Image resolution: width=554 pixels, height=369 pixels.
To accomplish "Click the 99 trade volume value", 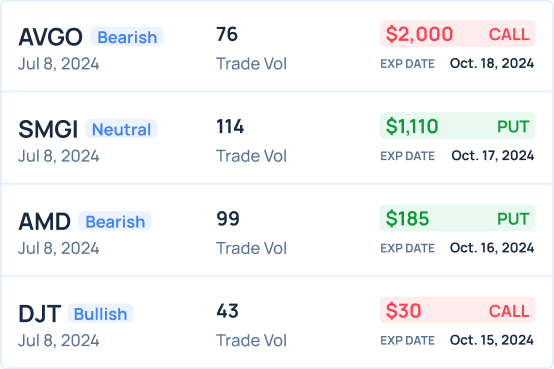I will coord(228,219).
